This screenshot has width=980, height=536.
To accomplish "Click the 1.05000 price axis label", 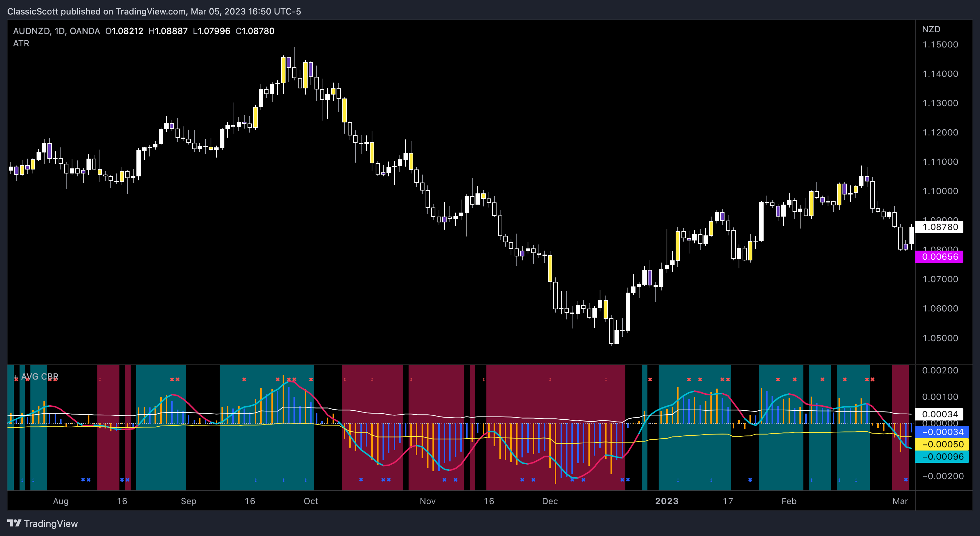I will pos(940,338).
